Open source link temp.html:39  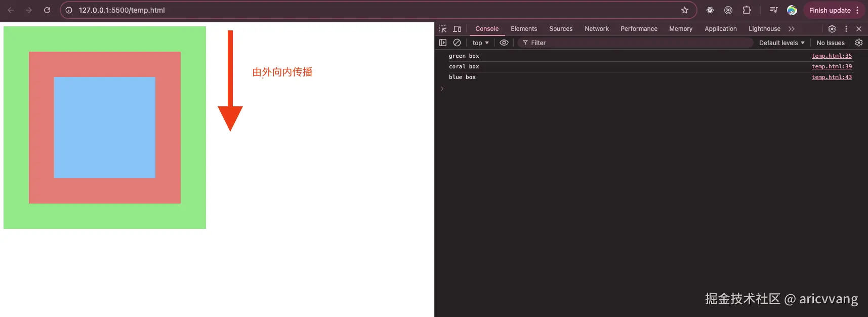click(832, 67)
